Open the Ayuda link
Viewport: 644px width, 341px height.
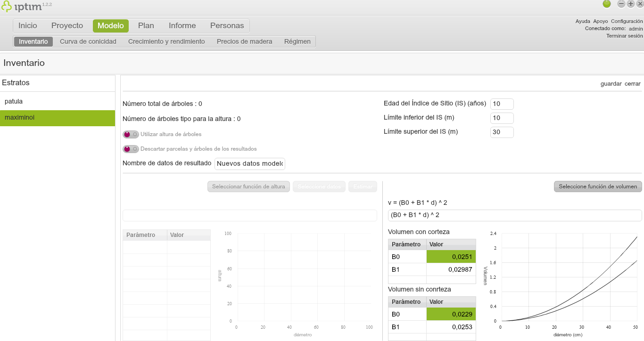point(583,21)
